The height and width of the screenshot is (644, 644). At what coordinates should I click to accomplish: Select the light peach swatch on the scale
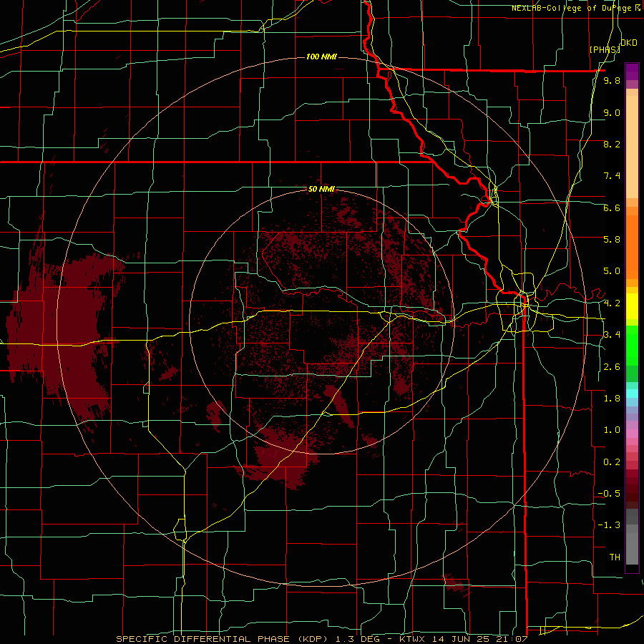[632, 147]
